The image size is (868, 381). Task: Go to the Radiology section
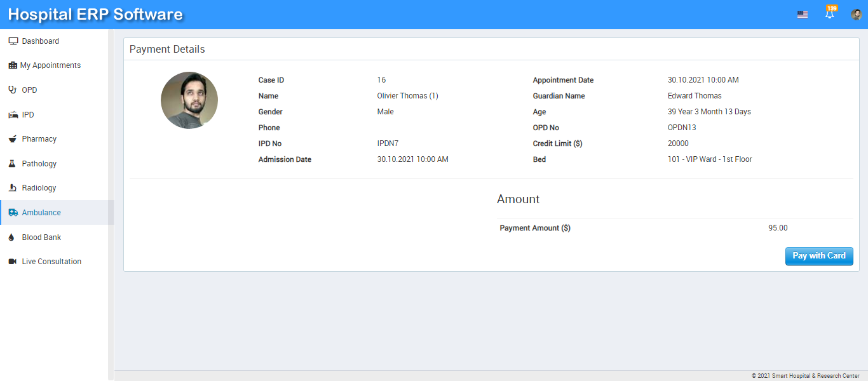(x=39, y=188)
